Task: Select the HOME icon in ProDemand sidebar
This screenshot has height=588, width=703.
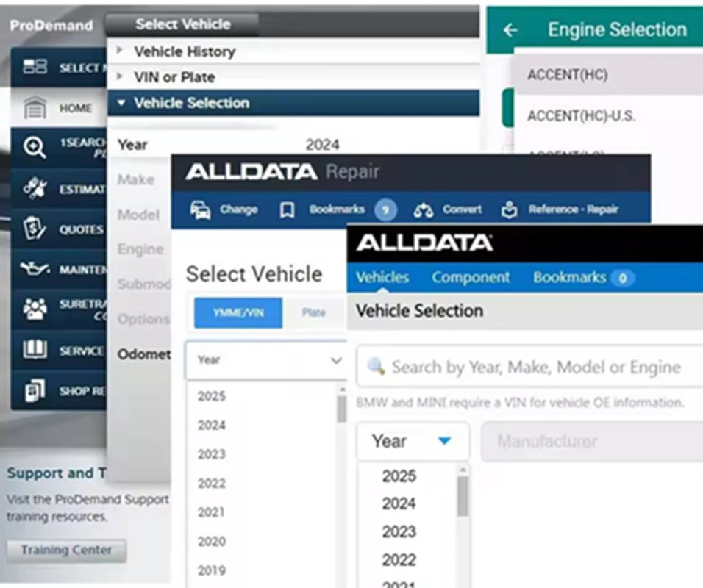Action: pos(34,107)
